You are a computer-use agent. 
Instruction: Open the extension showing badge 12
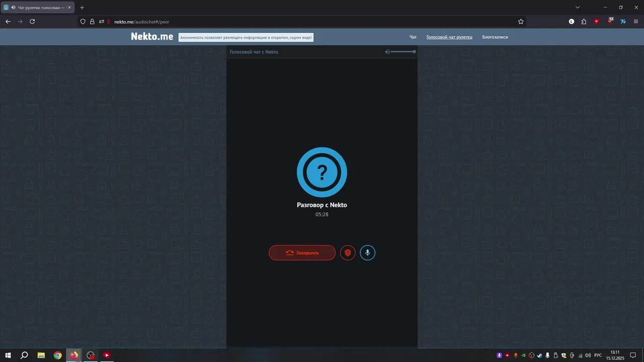pyautogui.click(x=610, y=21)
